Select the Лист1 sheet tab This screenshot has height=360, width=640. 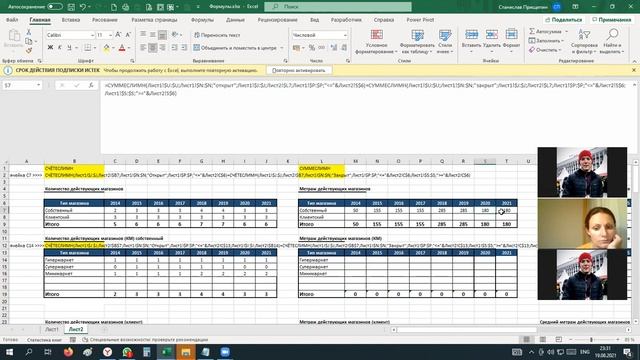(x=51, y=329)
